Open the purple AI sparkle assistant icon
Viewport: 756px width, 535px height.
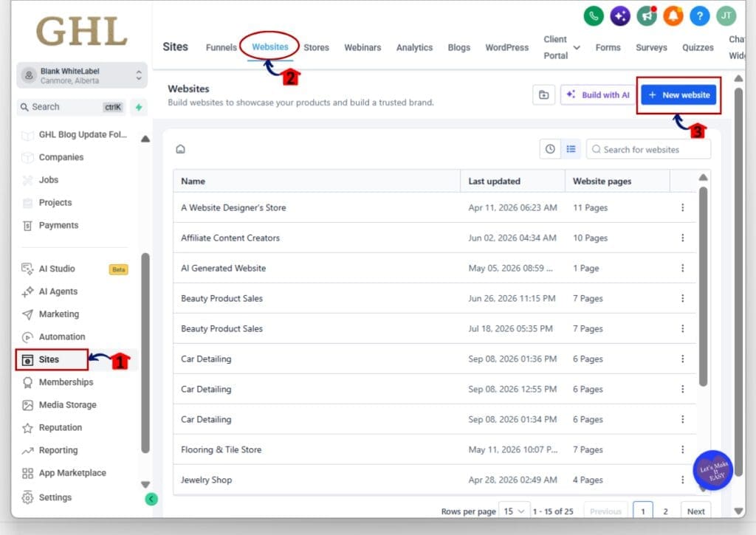(x=620, y=16)
